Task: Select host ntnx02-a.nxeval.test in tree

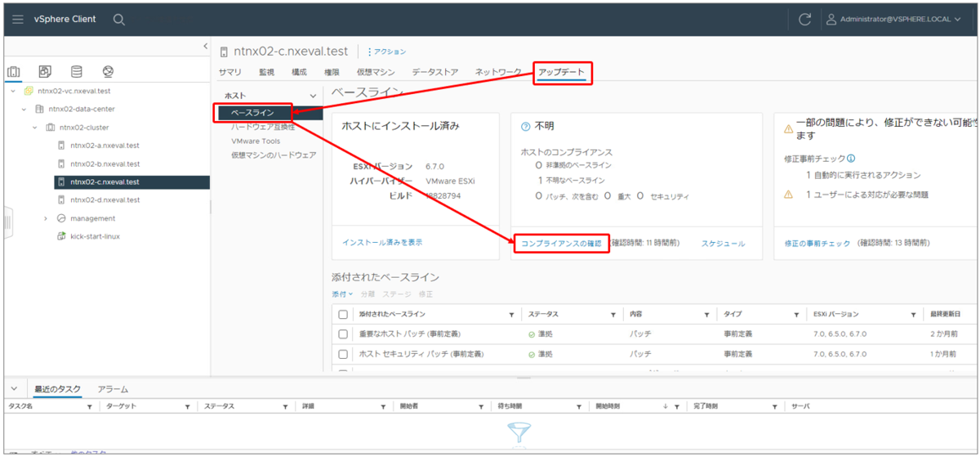Action: point(105,146)
